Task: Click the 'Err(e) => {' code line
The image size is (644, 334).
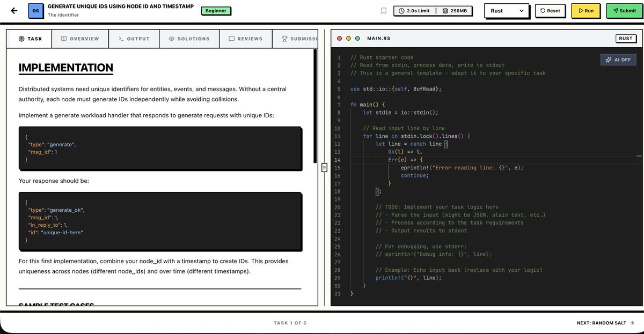Action: (x=406, y=160)
